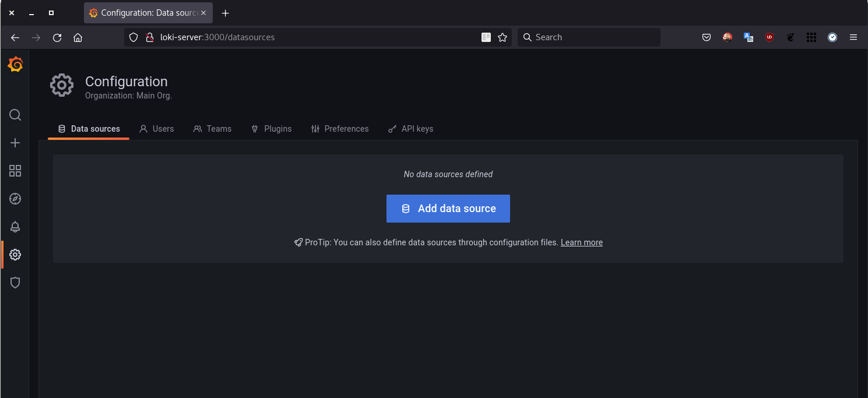
Task: Switch to the Users tab
Action: click(156, 129)
